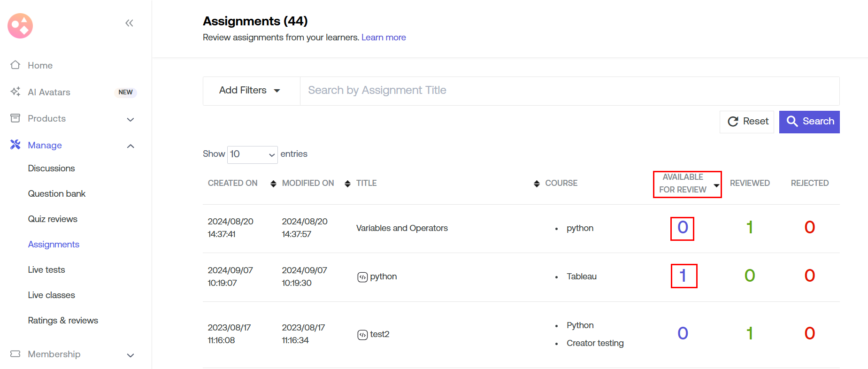Click the app logo in sidebar

pyautogui.click(x=20, y=26)
